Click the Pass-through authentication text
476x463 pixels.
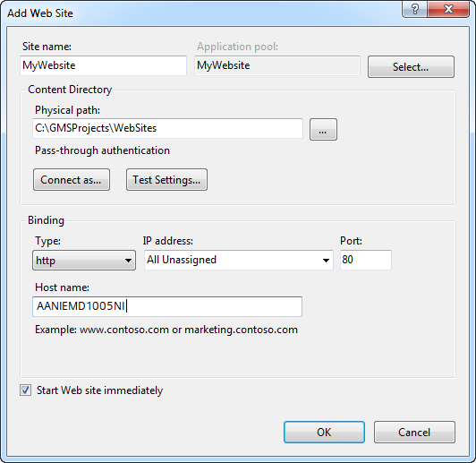point(102,150)
